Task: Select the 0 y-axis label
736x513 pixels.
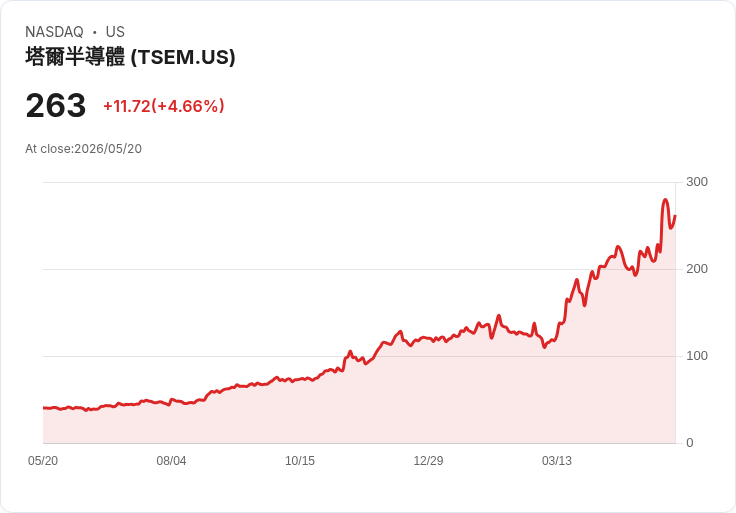Action: point(690,443)
